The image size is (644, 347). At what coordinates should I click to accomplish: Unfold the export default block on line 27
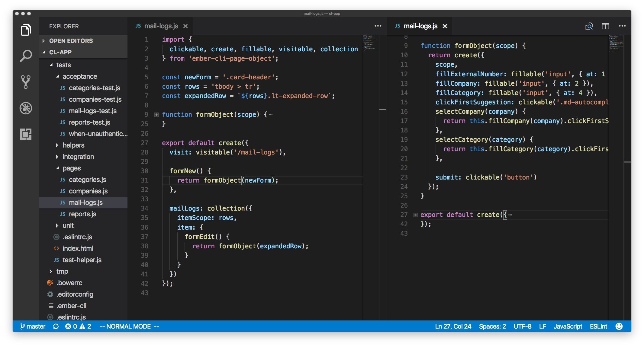416,215
